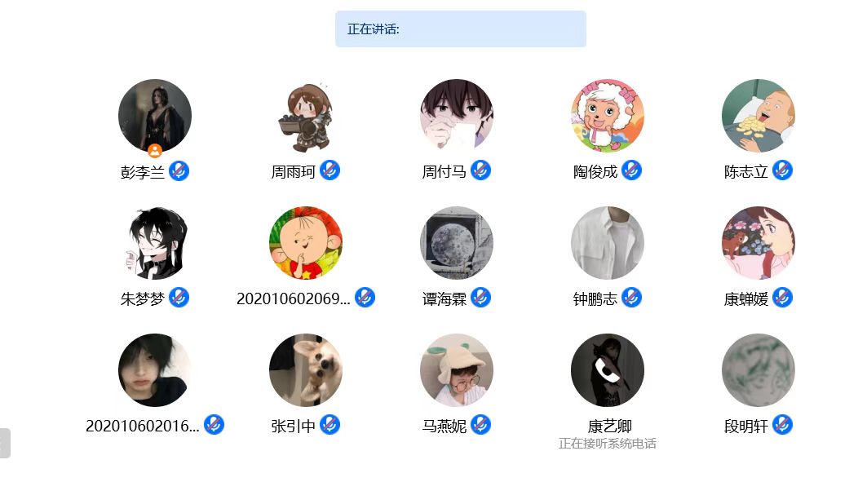
Task: Select 陶俊成's sheep cartoon avatar
Action: point(608,116)
